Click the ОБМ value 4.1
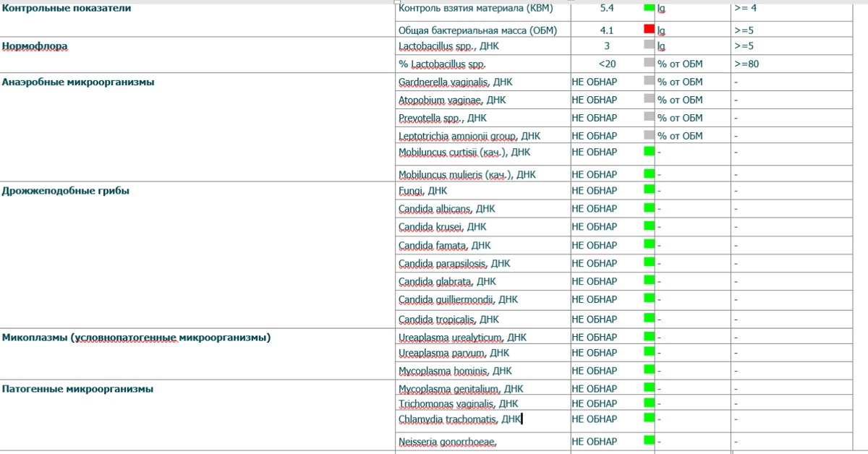Screen dimensions: 868x454 tap(606, 30)
